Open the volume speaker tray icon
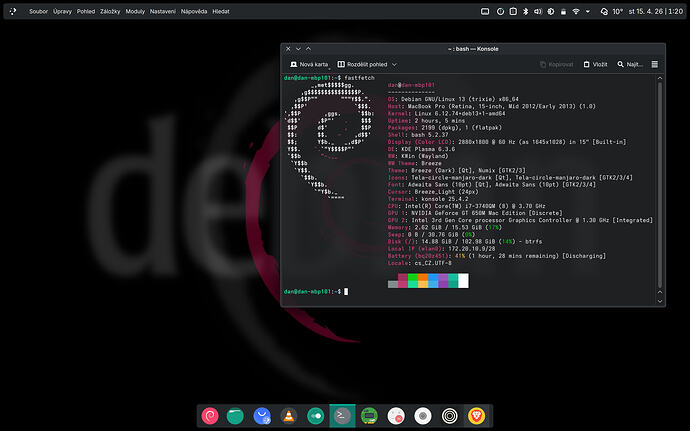This screenshot has height=431, width=690. pyautogui.click(x=538, y=11)
